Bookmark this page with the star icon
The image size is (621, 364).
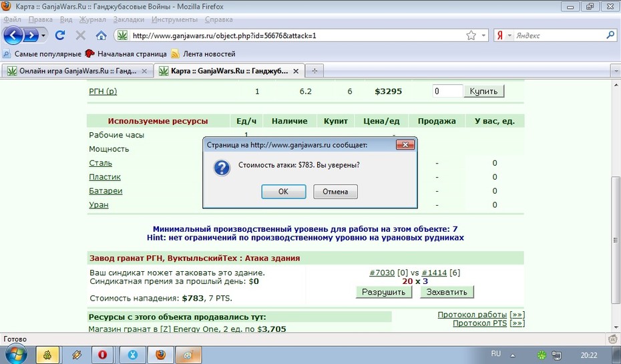point(471,35)
